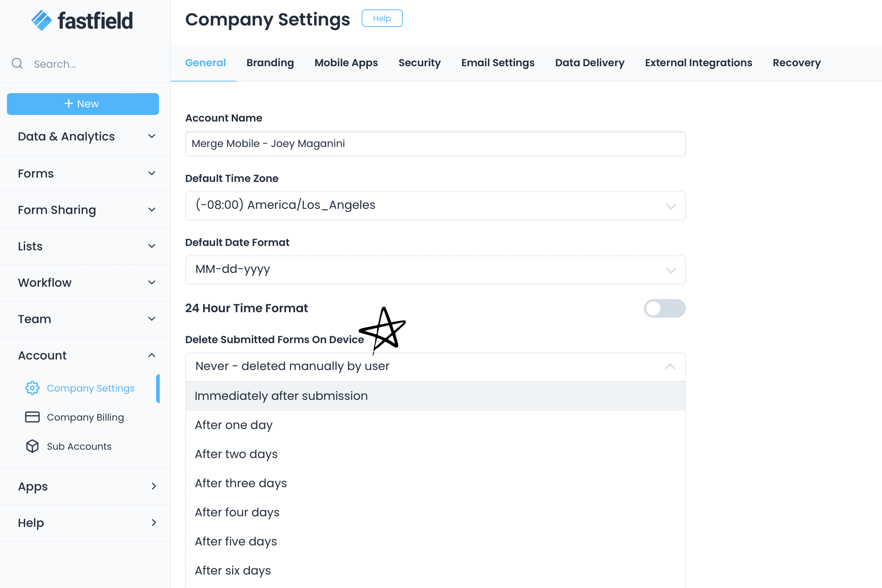This screenshot has height=588, width=882.
Task: Choose After three days option
Action: pos(241,483)
